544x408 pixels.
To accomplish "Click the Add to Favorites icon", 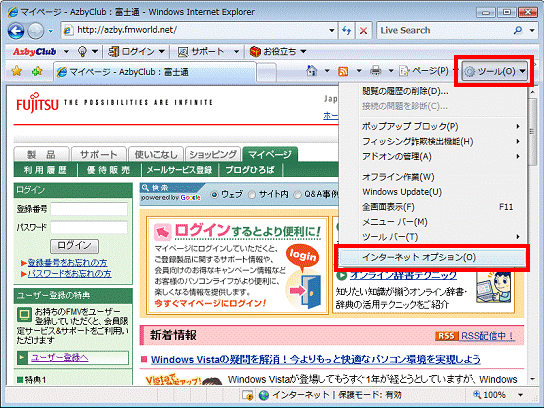I will click(37, 71).
